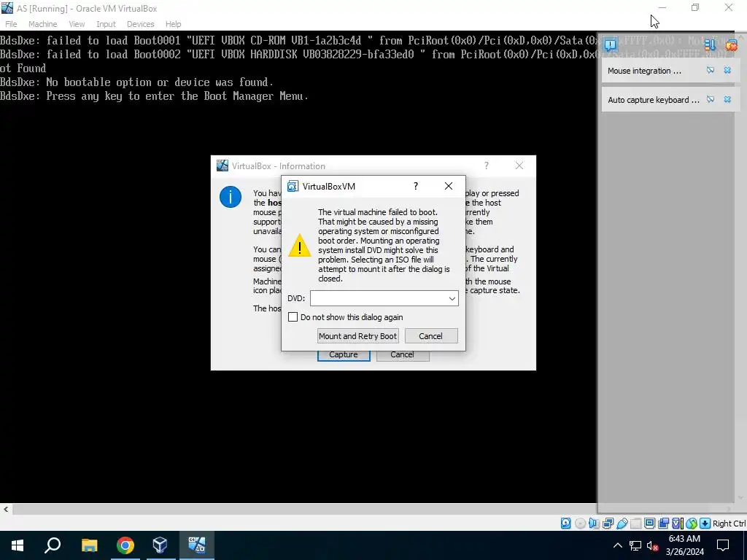747x560 pixels.
Task: Click the recording status bar icon
Action: [663, 524]
